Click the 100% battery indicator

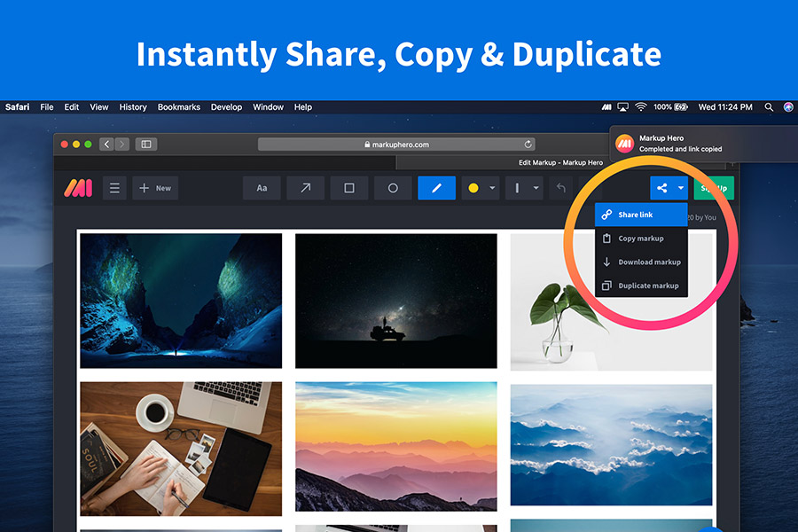[x=670, y=107]
